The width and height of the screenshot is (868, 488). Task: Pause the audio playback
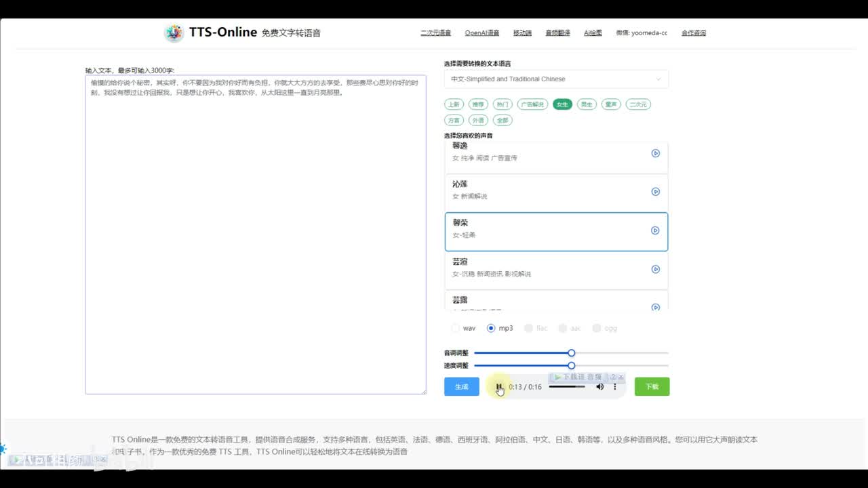[x=499, y=387]
